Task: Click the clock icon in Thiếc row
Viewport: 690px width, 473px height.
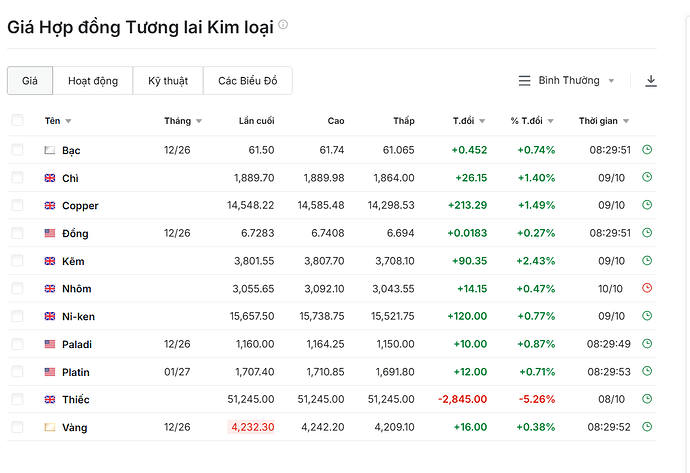Action: pyautogui.click(x=647, y=399)
